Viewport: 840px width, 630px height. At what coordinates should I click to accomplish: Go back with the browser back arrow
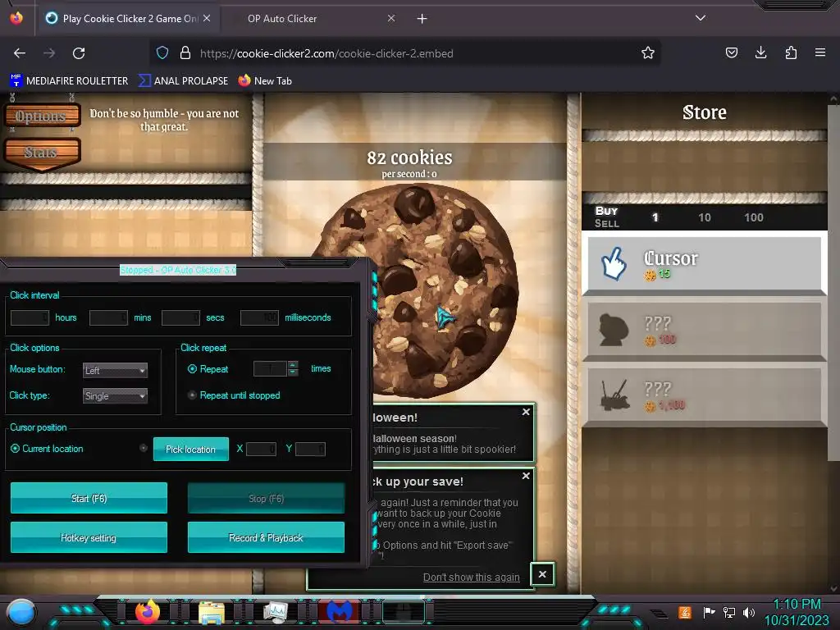coord(20,53)
